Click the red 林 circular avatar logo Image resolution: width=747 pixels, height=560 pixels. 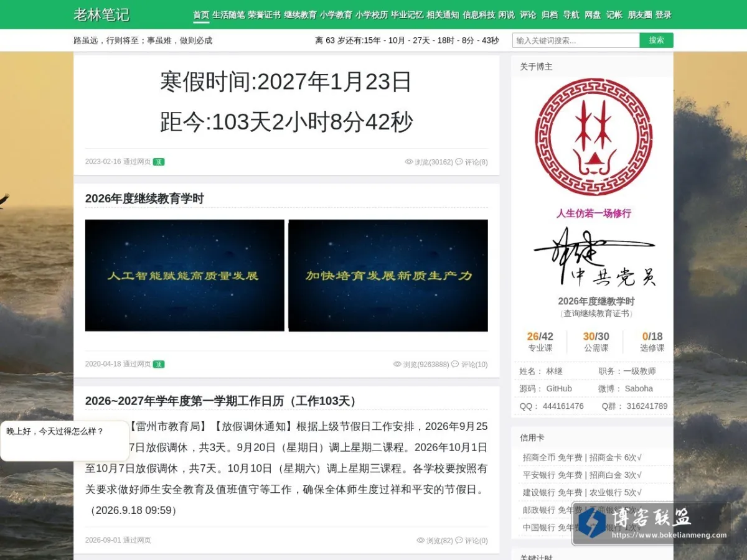coord(594,137)
